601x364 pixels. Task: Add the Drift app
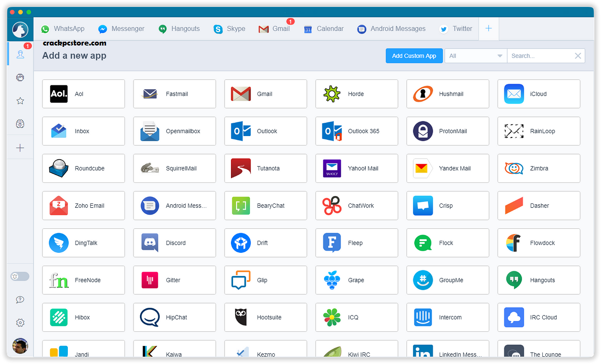[266, 243]
